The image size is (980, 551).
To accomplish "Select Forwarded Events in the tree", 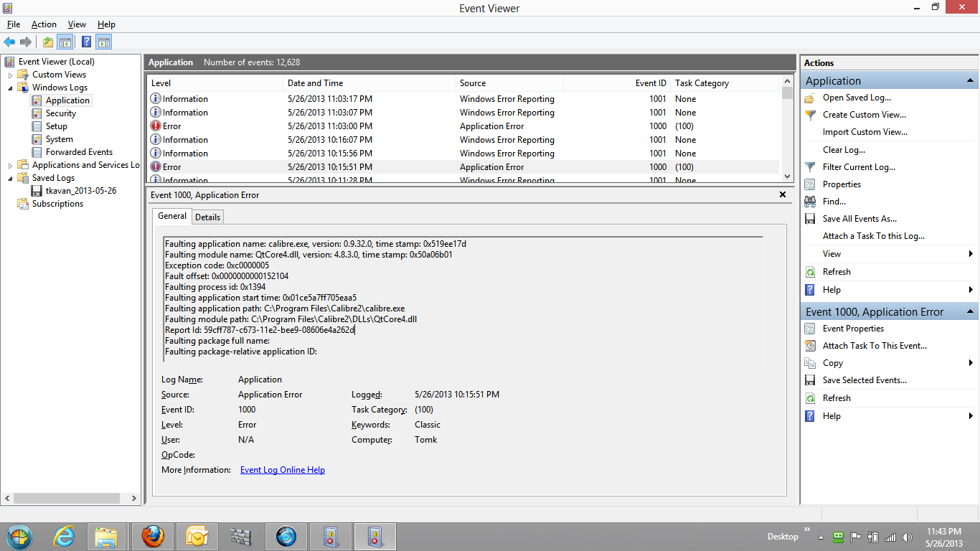I will pyautogui.click(x=79, y=152).
